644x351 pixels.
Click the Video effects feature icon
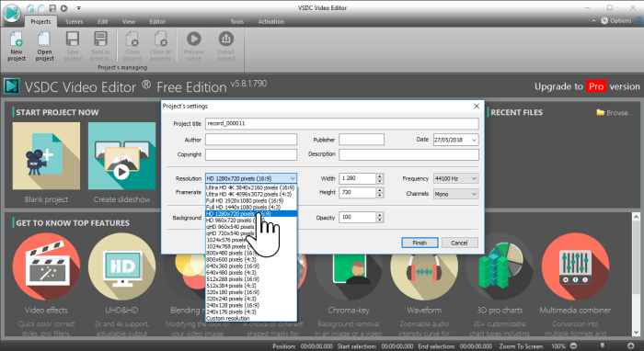click(46, 266)
